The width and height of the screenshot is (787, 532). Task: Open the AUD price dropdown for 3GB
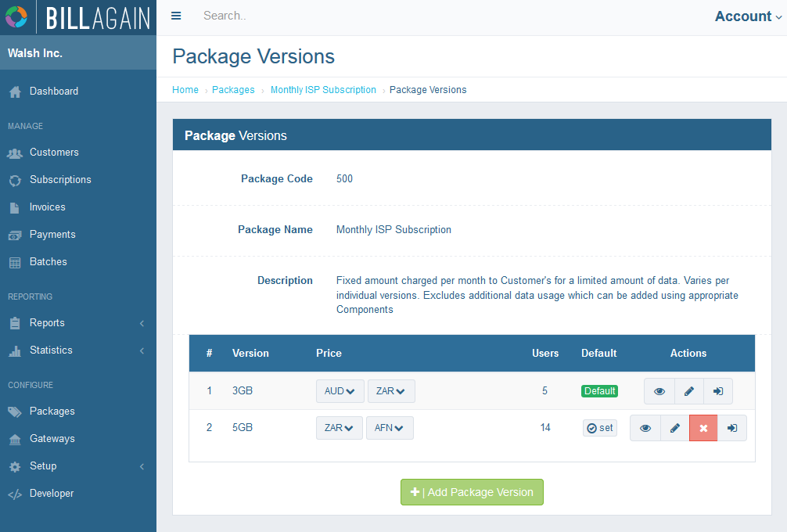(x=340, y=391)
